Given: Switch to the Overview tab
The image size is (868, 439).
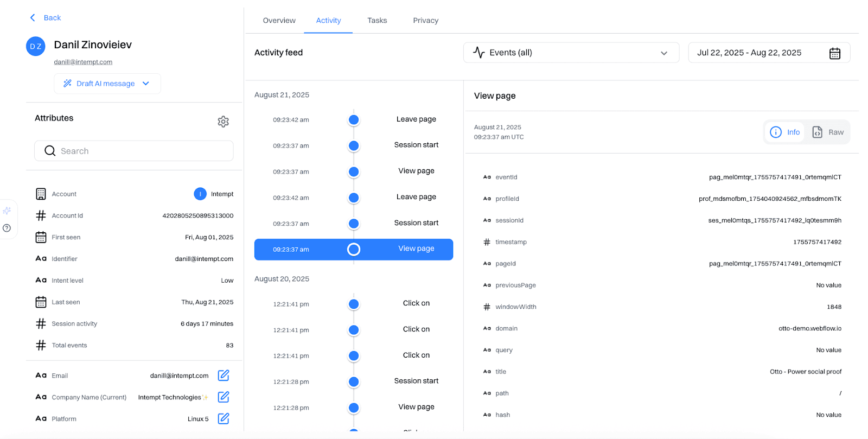Looking at the screenshot, I should click(x=279, y=21).
